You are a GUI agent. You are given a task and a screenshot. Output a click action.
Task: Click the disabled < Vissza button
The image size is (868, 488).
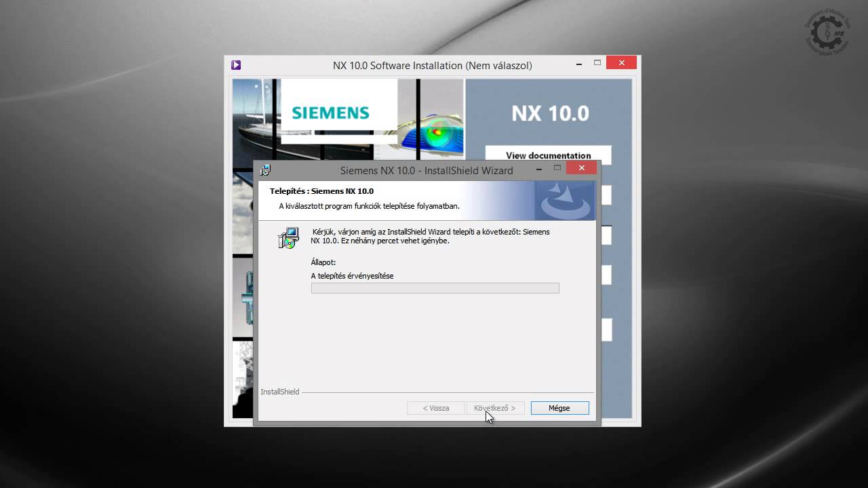coord(436,408)
